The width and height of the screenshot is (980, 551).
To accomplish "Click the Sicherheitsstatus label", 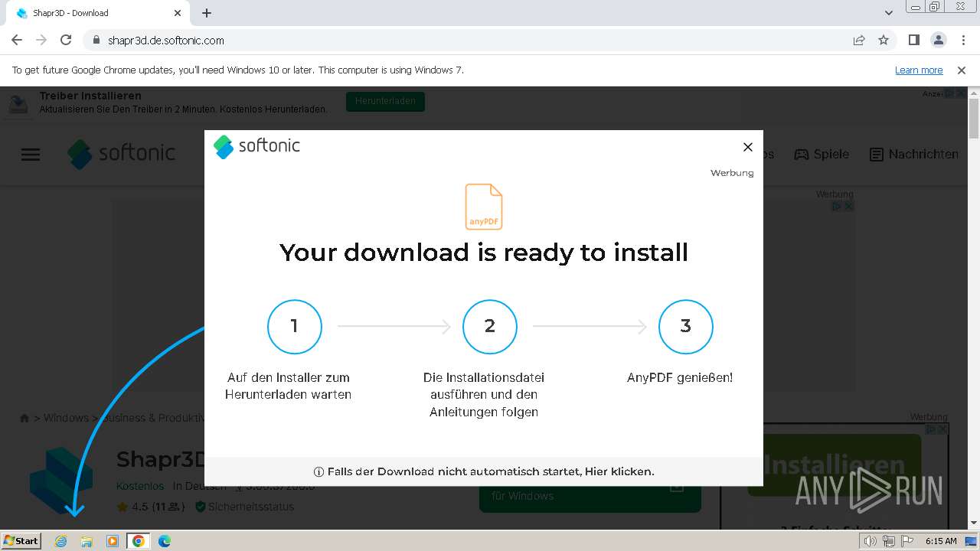I will coord(244,507).
